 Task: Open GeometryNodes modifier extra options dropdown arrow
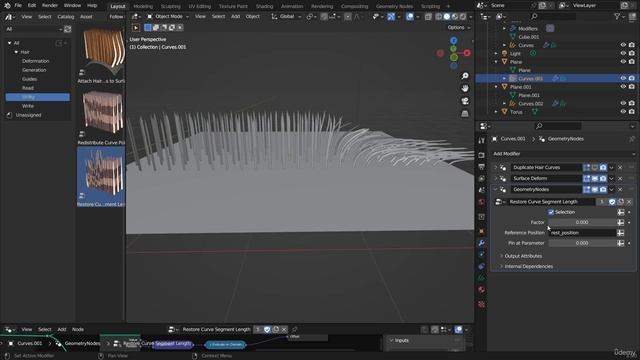point(611,189)
